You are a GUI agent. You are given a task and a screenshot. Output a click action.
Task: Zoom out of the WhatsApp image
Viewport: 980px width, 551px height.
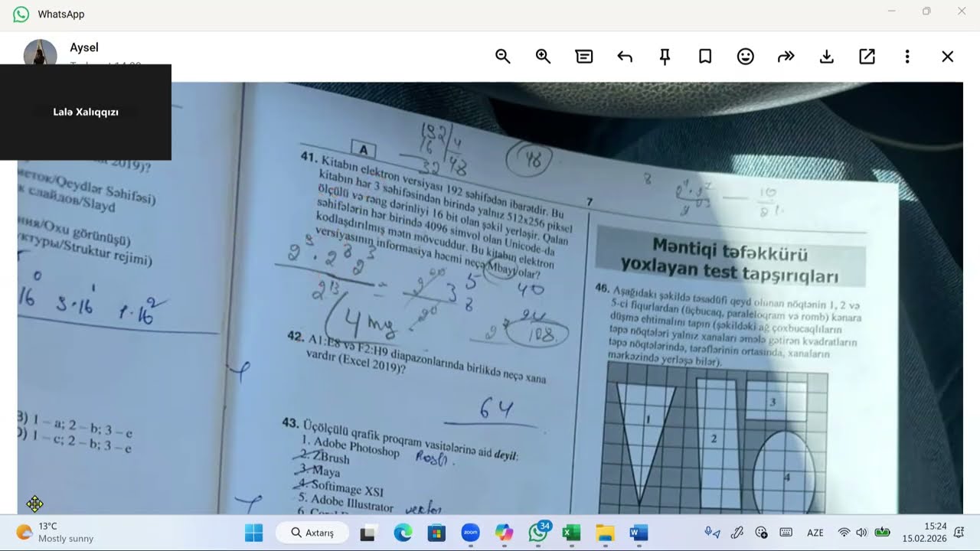[503, 57]
